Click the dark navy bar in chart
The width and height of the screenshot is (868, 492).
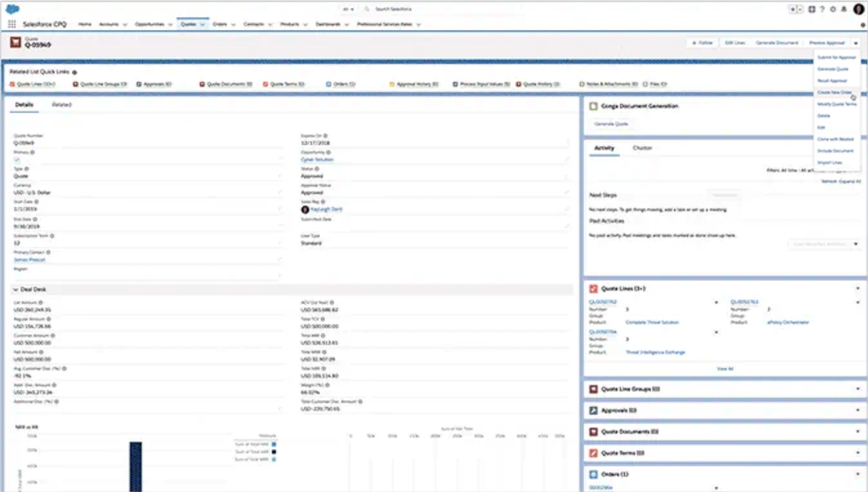click(x=135, y=466)
